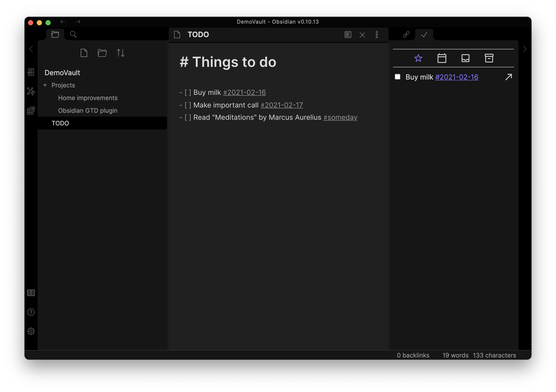Change sort order icon
The image size is (556, 392).
point(121,53)
